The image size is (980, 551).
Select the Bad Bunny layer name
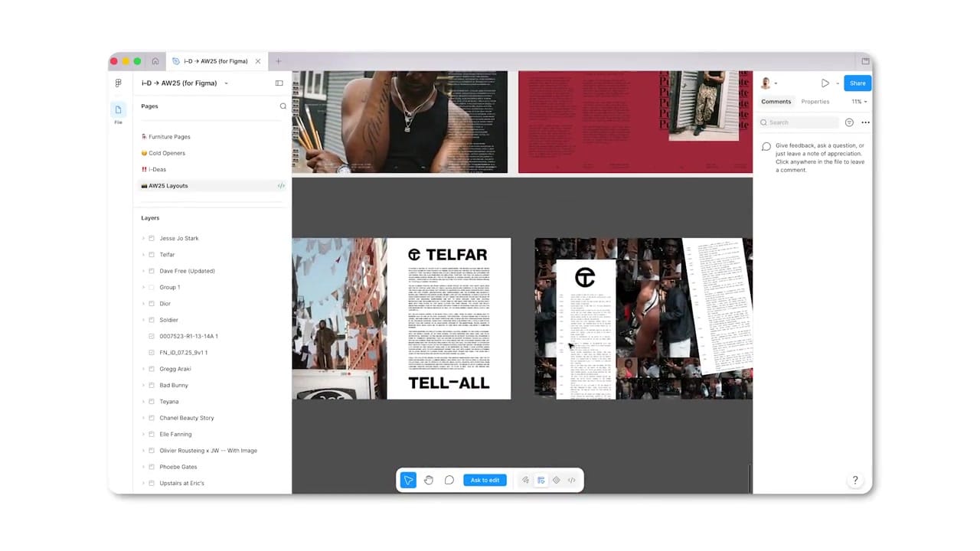(174, 385)
